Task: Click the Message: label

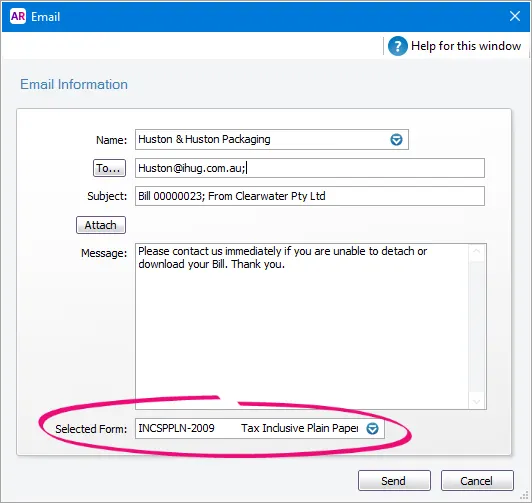Action: (x=104, y=253)
